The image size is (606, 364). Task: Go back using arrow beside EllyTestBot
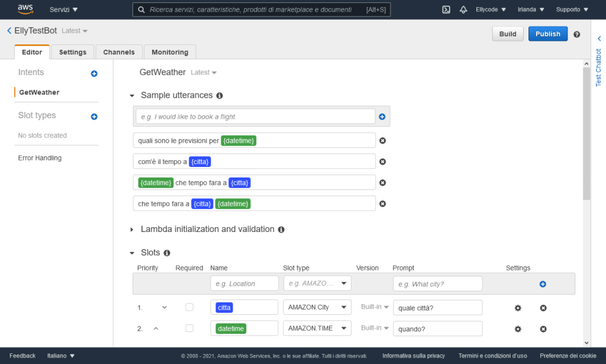coord(9,31)
